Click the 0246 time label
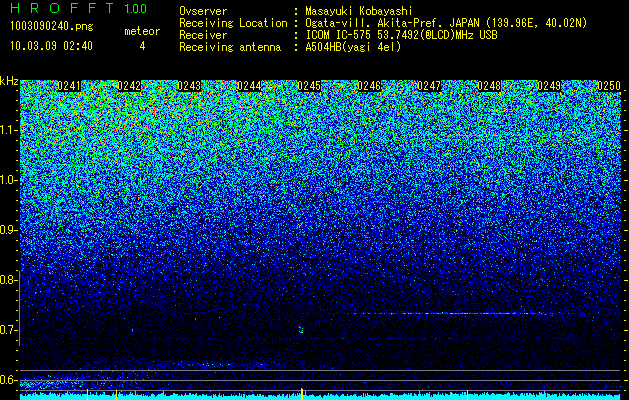629x400 pixels. click(x=369, y=86)
